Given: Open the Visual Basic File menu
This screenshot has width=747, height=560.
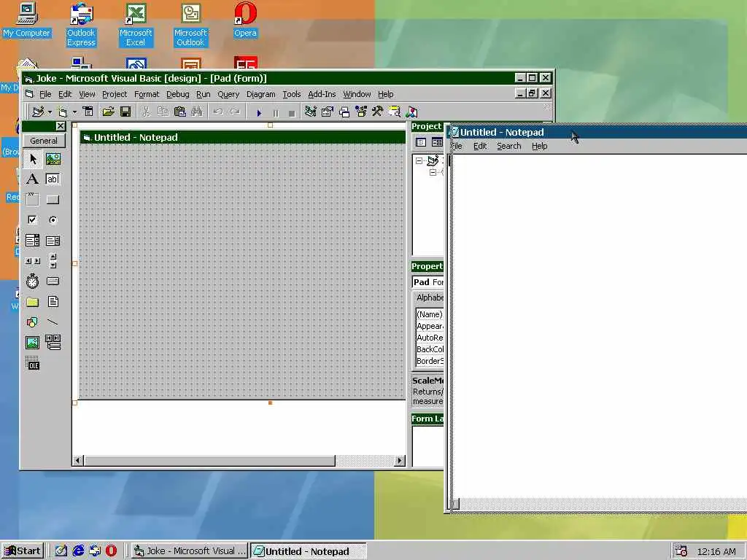Looking at the screenshot, I should (44, 94).
